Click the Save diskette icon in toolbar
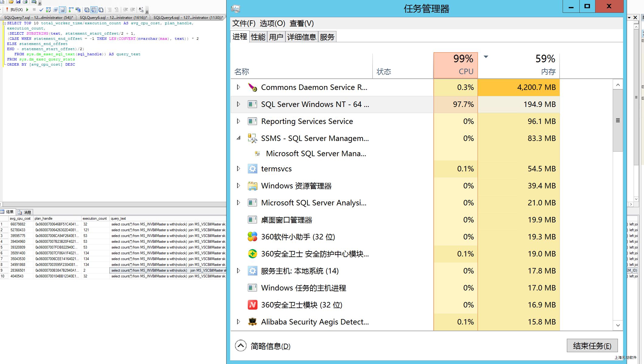 (x=18, y=2)
